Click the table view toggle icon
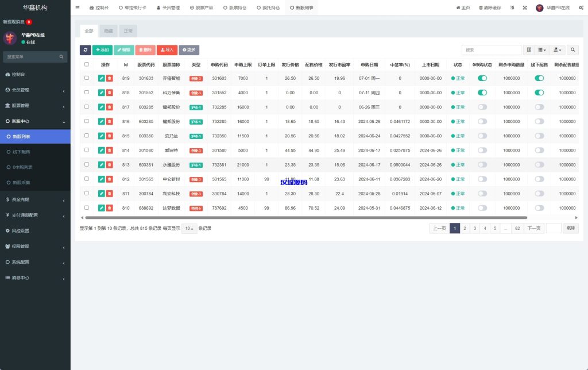 (x=529, y=50)
